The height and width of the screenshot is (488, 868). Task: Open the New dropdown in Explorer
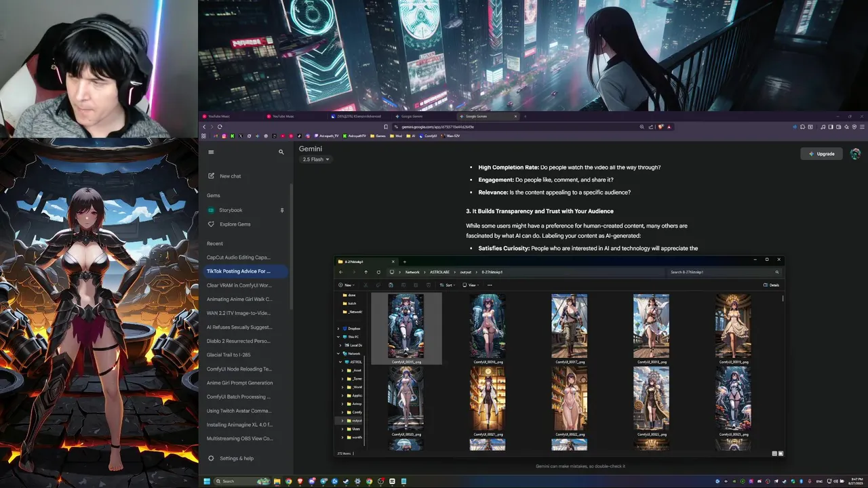pos(347,285)
